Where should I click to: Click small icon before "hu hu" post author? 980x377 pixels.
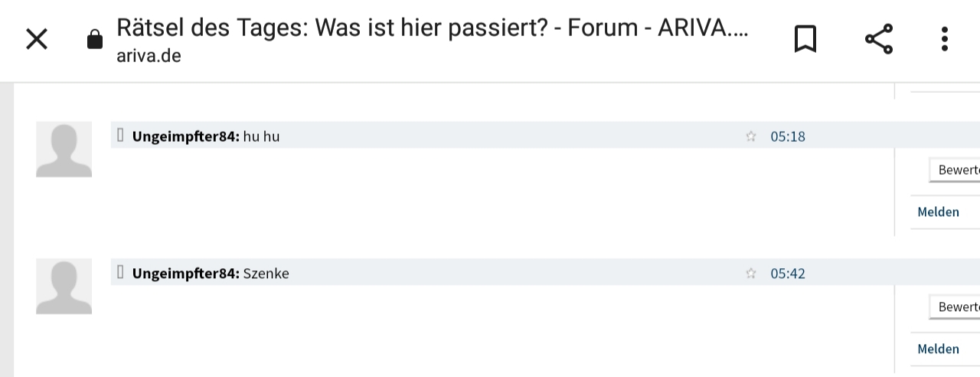[x=120, y=136]
